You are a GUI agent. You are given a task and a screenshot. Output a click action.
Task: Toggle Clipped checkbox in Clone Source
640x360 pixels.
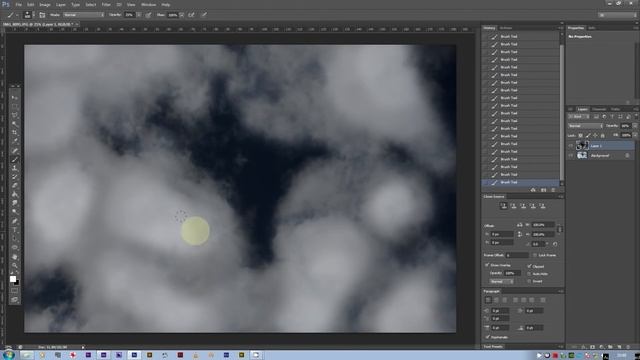point(529,266)
